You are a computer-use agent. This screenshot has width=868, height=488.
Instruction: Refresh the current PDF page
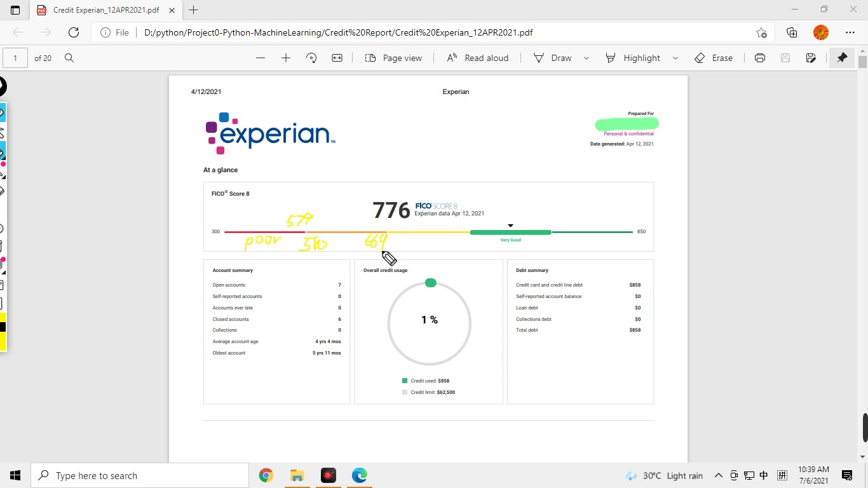pyautogui.click(x=74, y=32)
